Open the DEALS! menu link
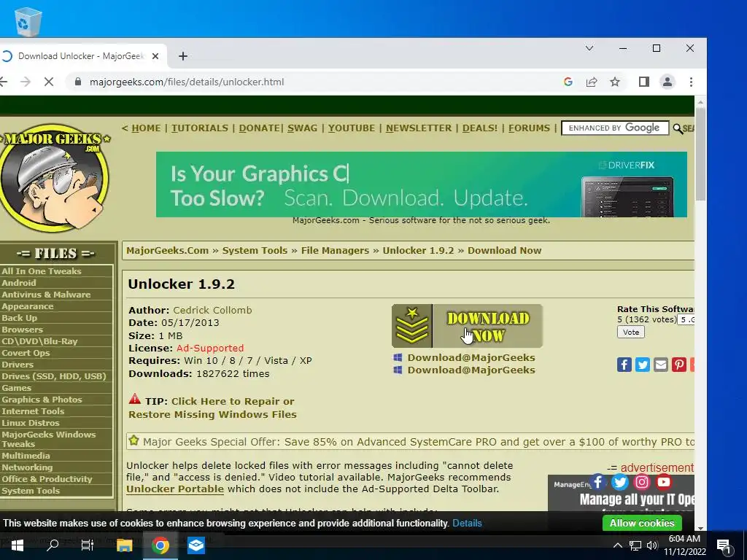 pos(480,128)
